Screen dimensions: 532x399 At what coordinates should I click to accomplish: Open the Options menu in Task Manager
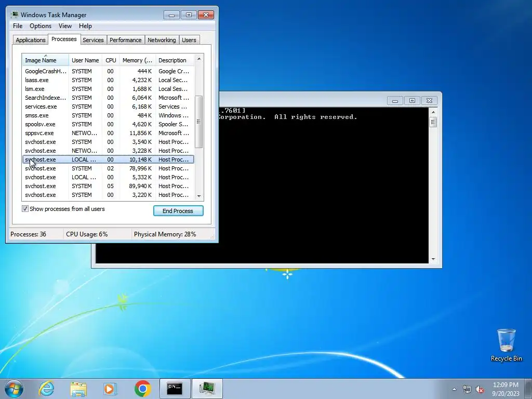pyautogui.click(x=41, y=26)
